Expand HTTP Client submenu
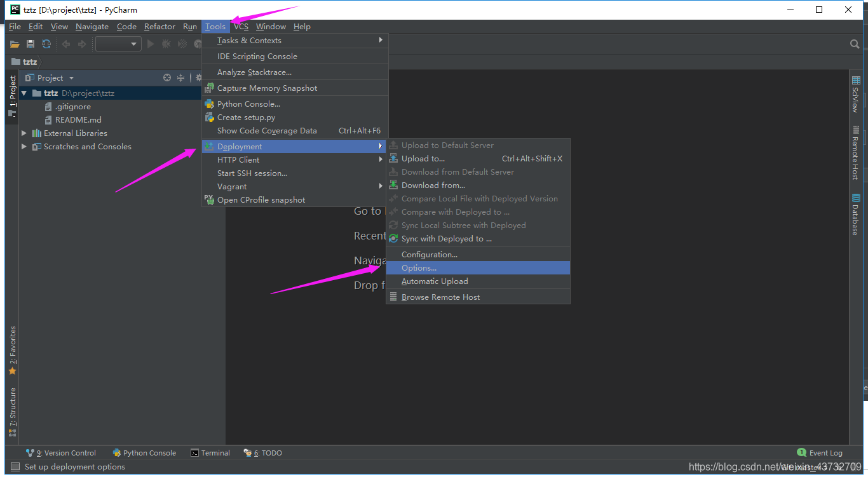This screenshot has height=479, width=868. 295,159
